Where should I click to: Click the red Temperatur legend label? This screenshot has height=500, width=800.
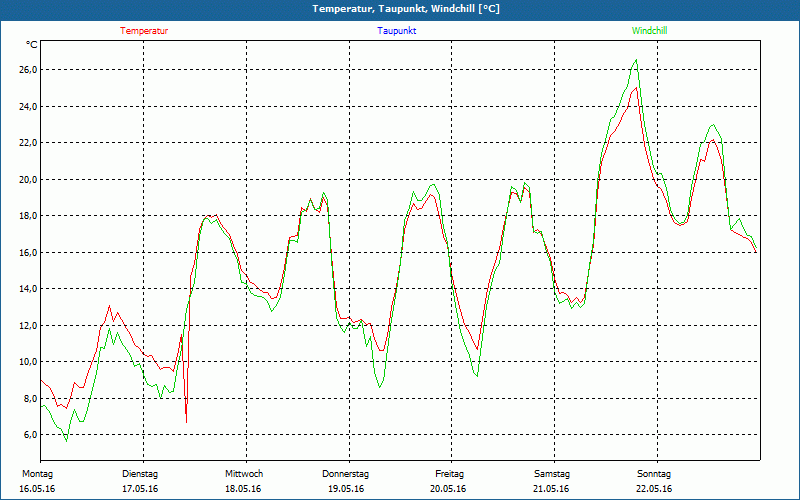click(x=144, y=31)
